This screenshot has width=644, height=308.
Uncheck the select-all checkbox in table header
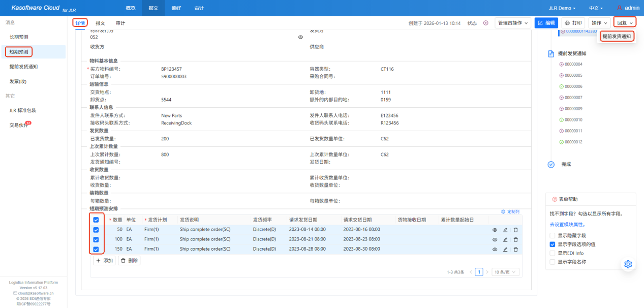pos(96,220)
